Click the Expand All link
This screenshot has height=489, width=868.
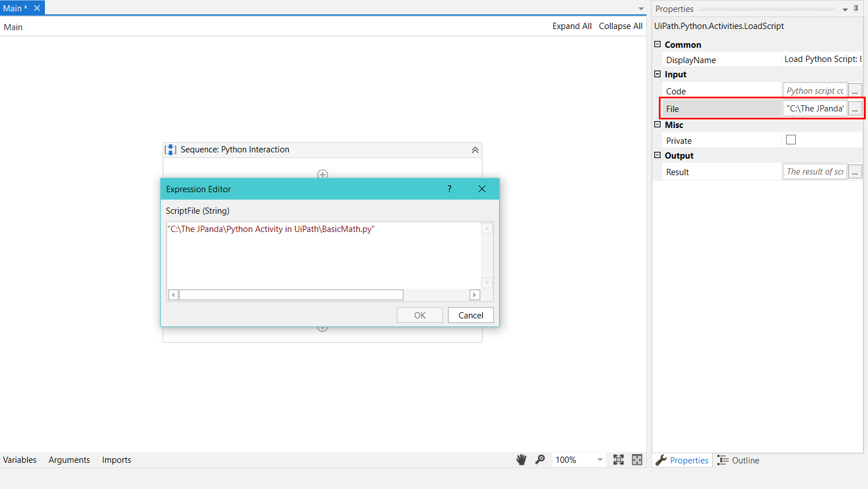(x=572, y=26)
